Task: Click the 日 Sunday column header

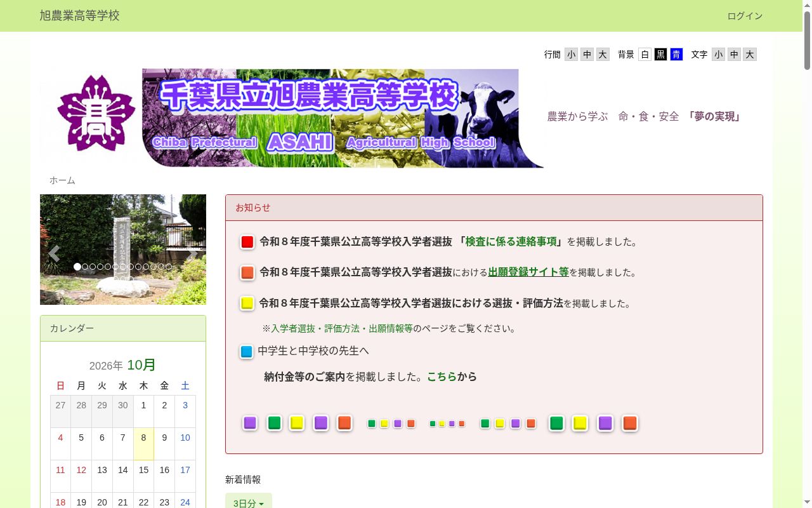Action: click(x=60, y=385)
